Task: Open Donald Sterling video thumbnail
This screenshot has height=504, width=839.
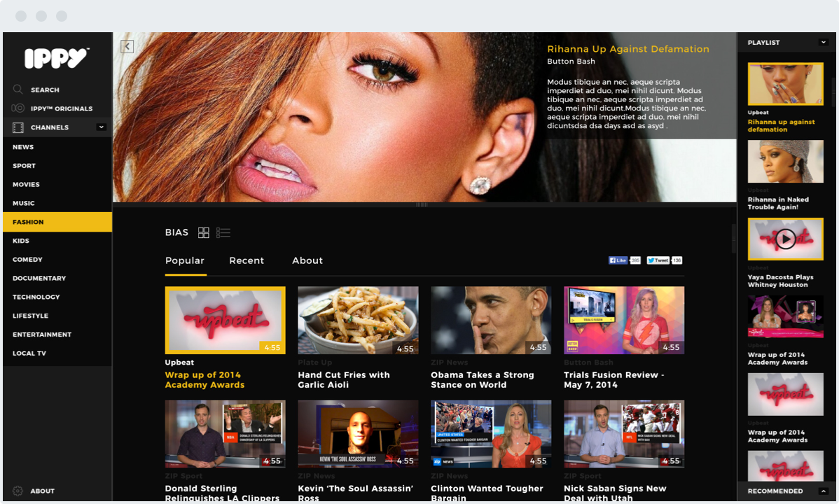Action: point(226,434)
